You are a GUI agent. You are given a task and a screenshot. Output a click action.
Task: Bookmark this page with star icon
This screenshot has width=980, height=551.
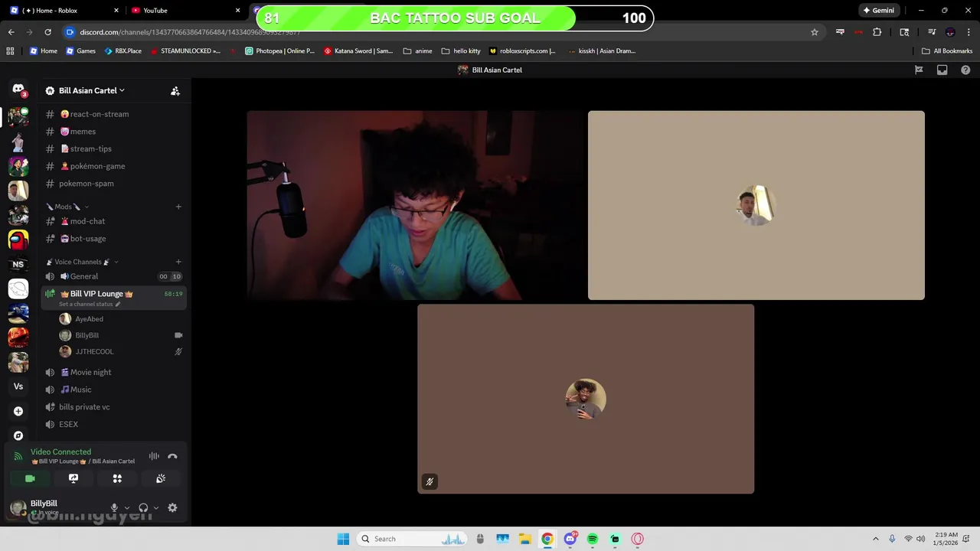(815, 32)
